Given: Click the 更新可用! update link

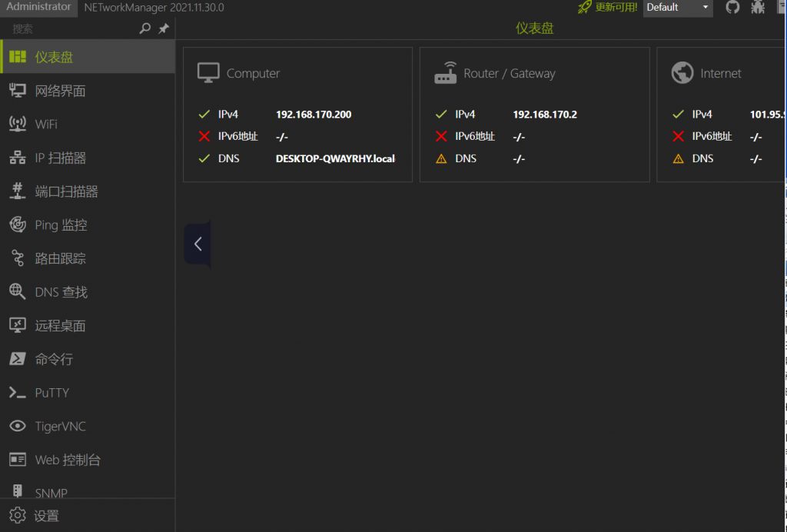Looking at the screenshot, I should click(616, 8).
